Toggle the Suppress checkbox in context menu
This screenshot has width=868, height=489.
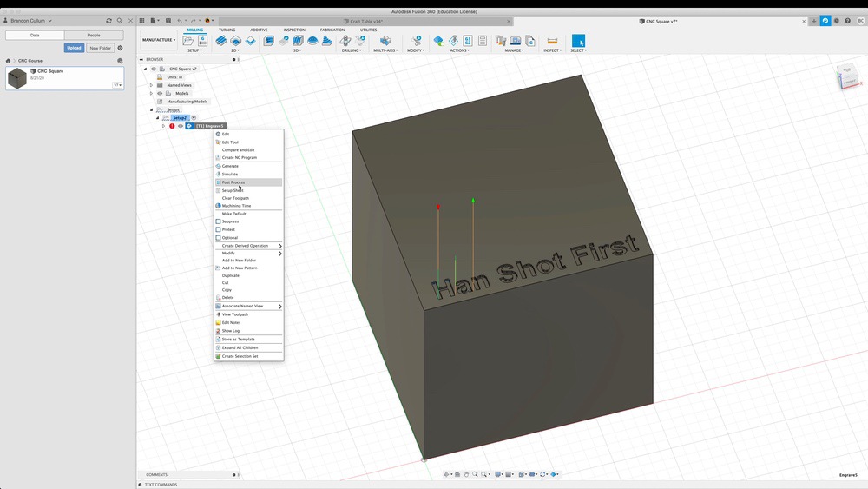[218, 221]
